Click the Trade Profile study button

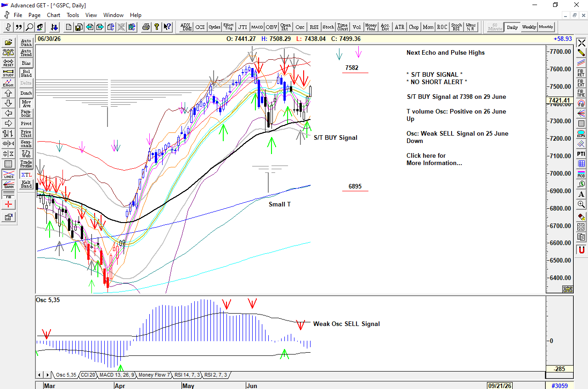tap(26, 164)
